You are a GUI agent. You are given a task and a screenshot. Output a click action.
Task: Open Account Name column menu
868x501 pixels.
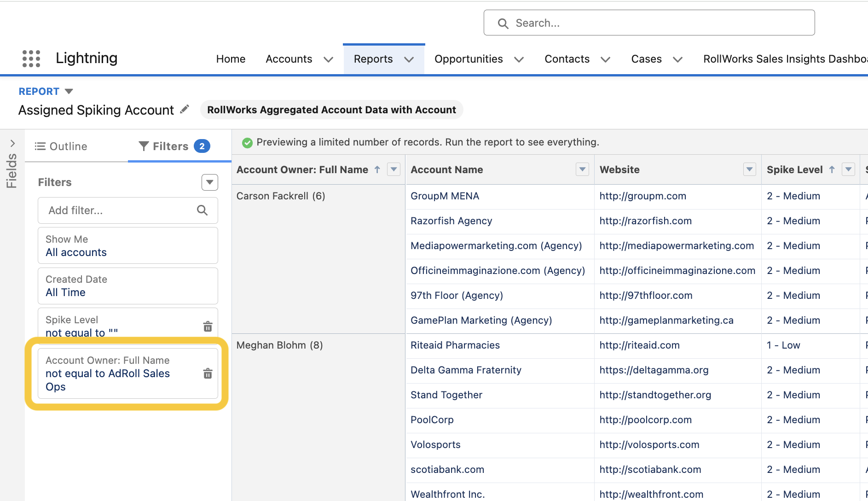pyautogui.click(x=582, y=169)
